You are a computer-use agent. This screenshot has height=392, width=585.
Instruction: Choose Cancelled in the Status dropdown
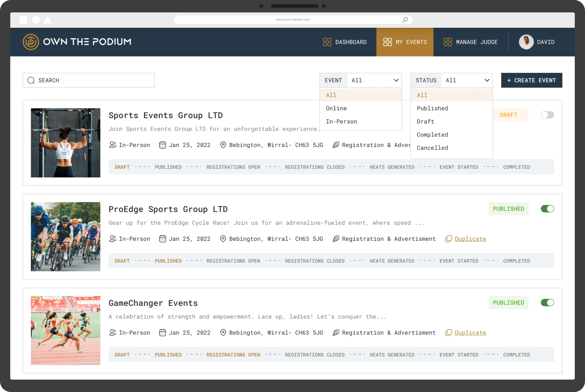[x=451, y=148]
